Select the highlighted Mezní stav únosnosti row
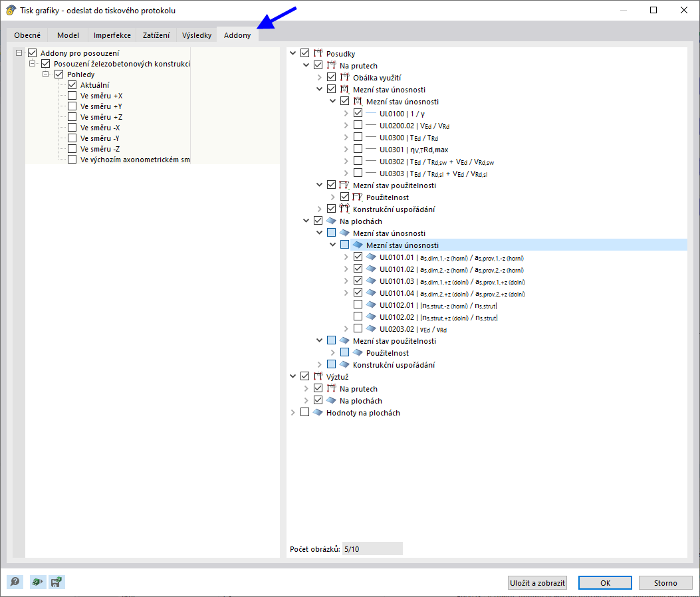The image size is (700, 597). click(519, 245)
